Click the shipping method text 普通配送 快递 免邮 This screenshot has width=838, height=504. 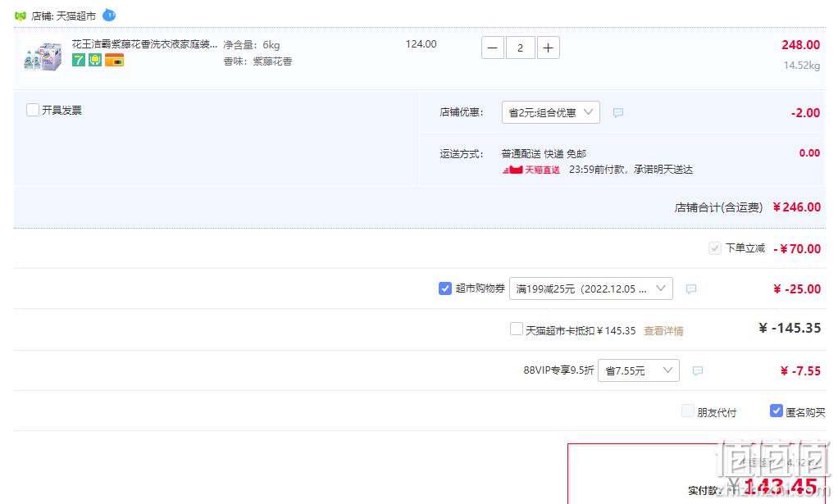(544, 154)
